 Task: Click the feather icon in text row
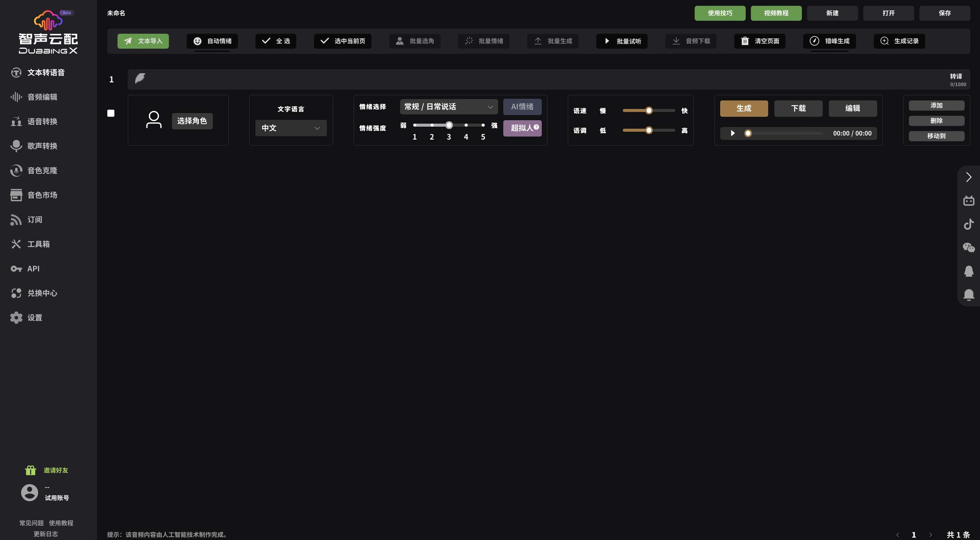140,78
